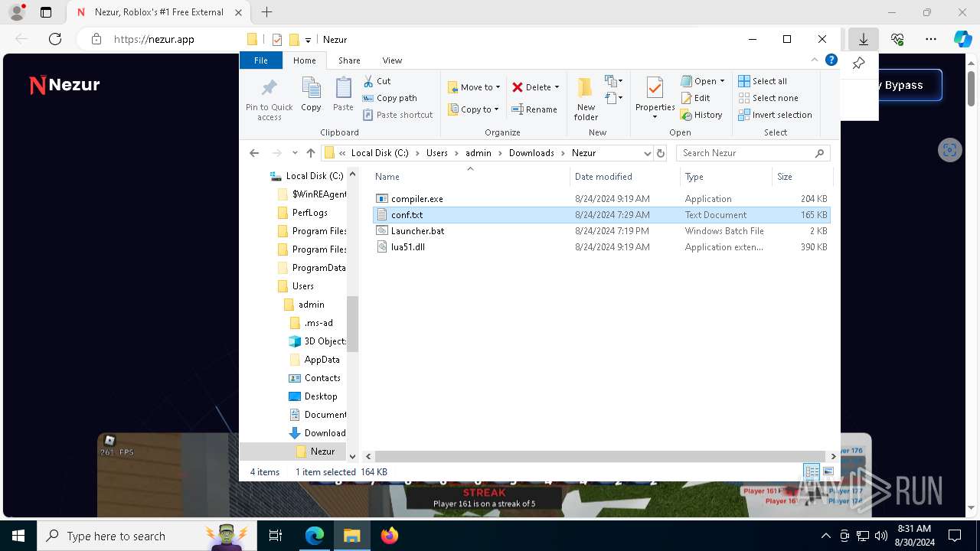Create a New folder
Image resolution: width=980 pixels, height=551 pixels.
point(586,98)
